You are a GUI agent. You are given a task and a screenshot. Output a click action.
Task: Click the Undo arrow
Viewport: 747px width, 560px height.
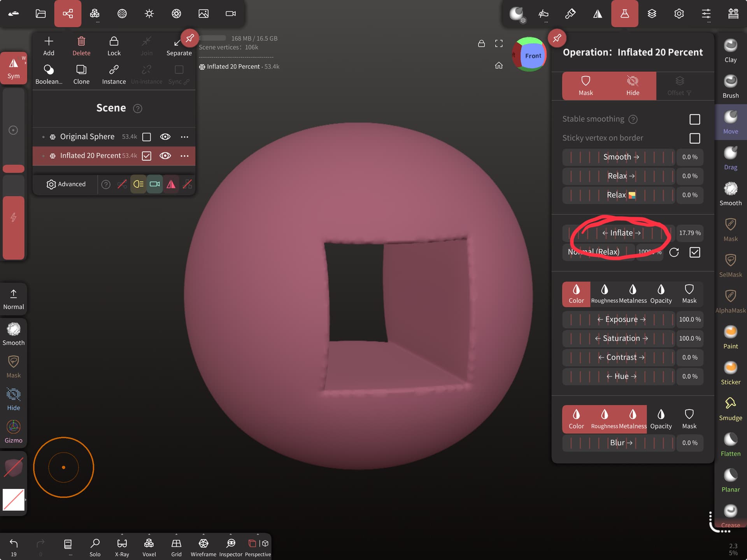[14, 547]
